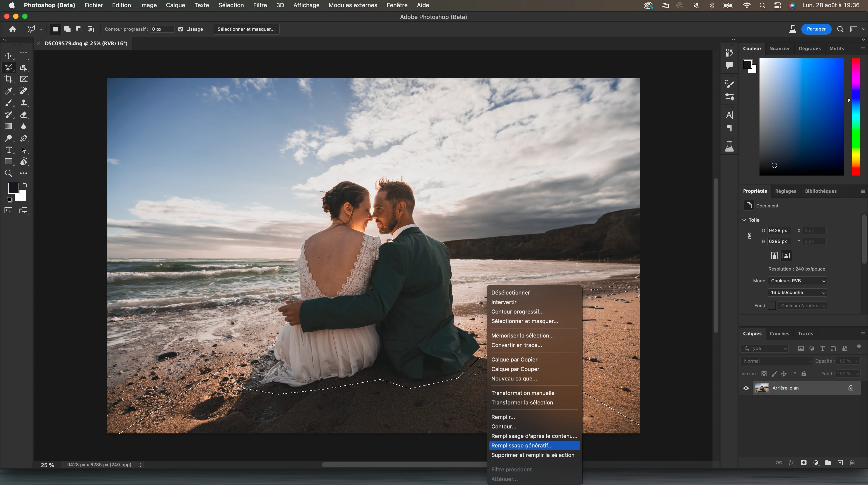Click the vertical hue spectrum slider
This screenshot has height=485, width=868.
[x=856, y=117]
